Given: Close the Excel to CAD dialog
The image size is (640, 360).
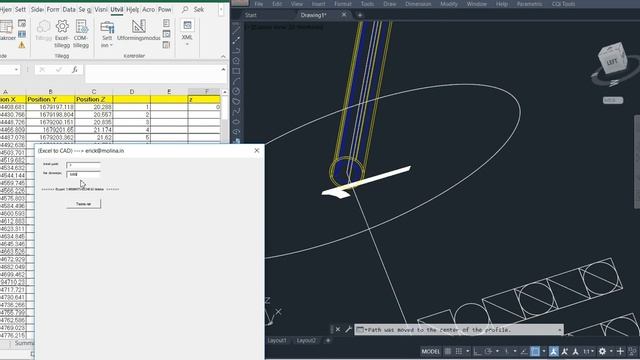Looking at the screenshot, I should click(257, 151).
